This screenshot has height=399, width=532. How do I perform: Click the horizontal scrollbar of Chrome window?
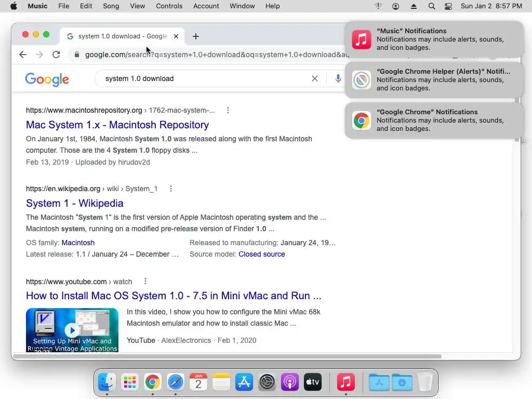coord(227,356)
